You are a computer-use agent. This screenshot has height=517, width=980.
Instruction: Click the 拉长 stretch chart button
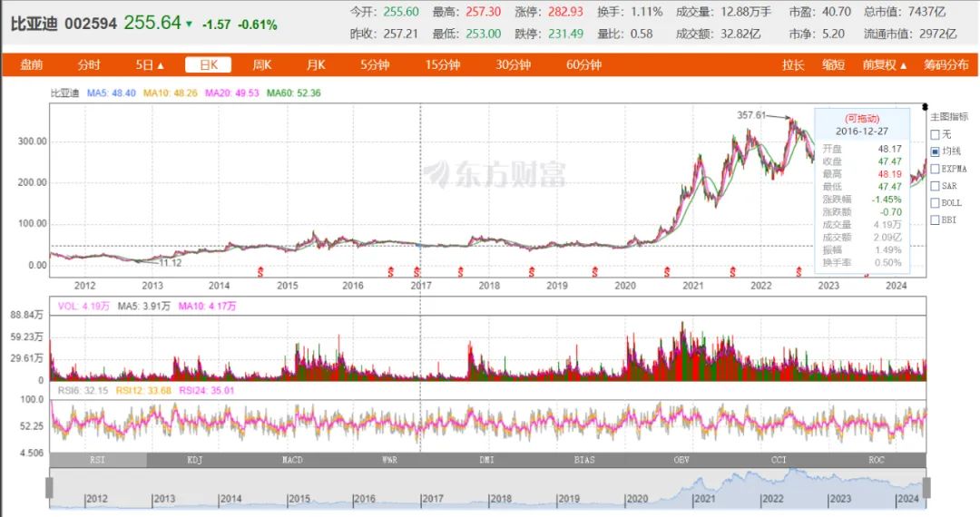click(793, 65)
